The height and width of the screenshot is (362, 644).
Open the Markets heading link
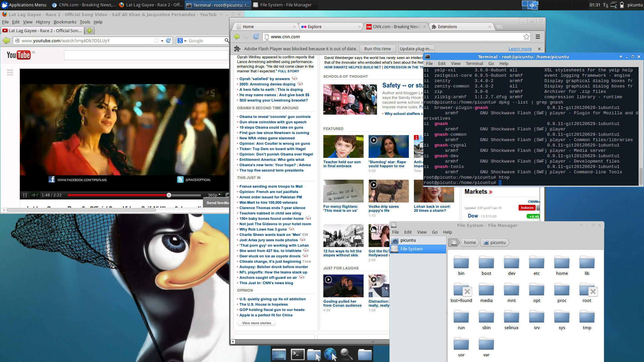tap(478, 192)
